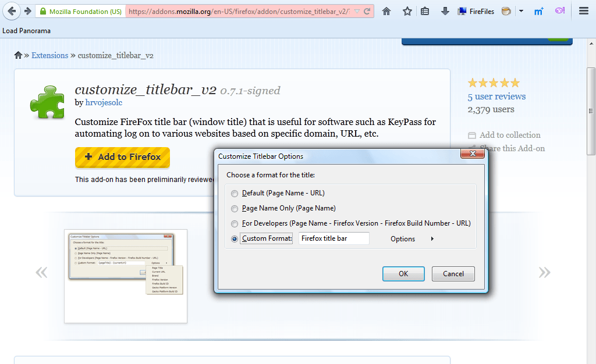The width and height of the screenshot is (596, 364).
Task: Click the 2,379 users text
Action: 491,110
